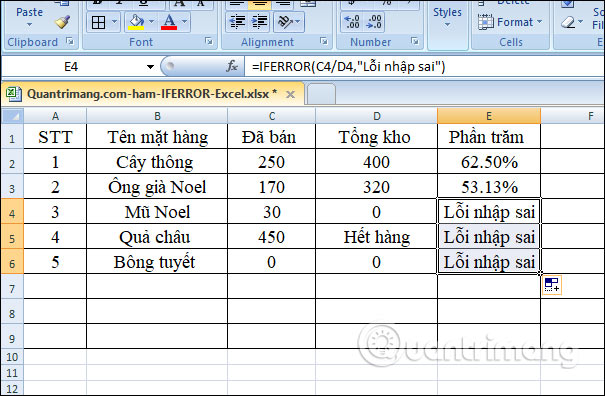Click the Select All corner of the grid
This screenshot has width=605, height=396.
[12, 116]
